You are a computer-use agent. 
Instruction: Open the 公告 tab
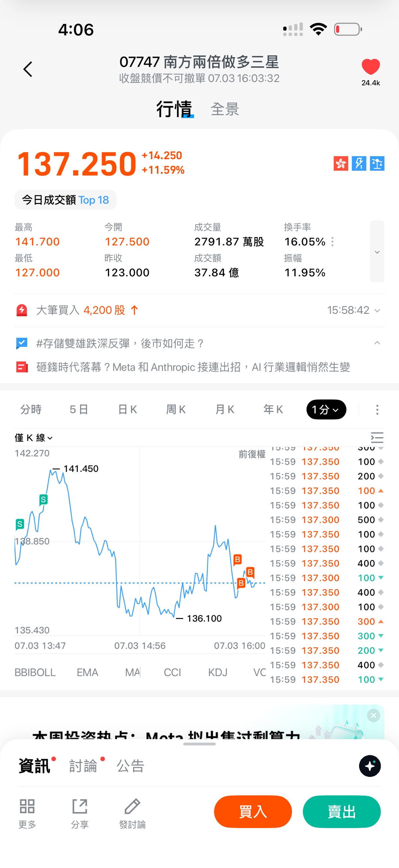pyautogui.click(x=131, y=765)
